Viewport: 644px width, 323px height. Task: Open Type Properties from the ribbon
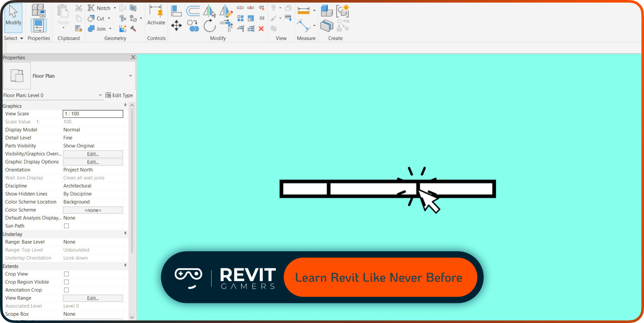point(38,10)
